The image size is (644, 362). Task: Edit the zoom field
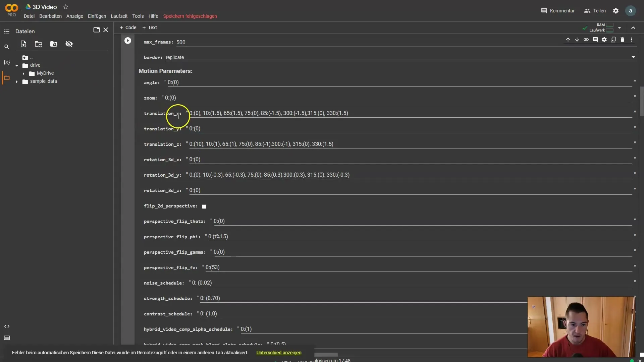398,98
